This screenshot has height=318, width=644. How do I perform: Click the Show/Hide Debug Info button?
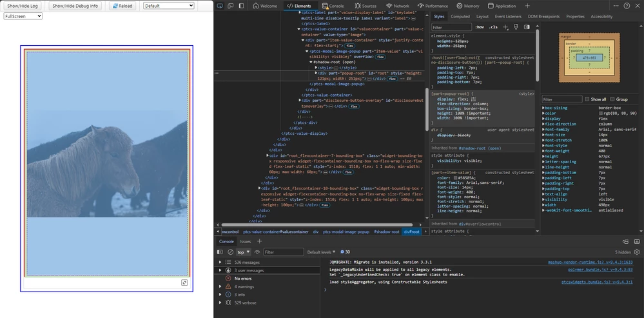click(75, 6)
